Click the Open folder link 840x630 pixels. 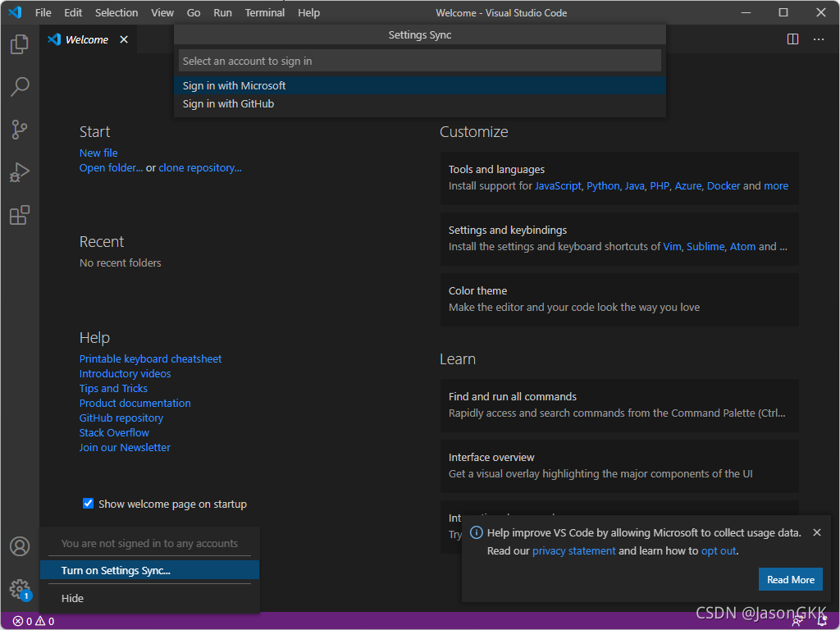pyautogui.click(x=111, y=167)
